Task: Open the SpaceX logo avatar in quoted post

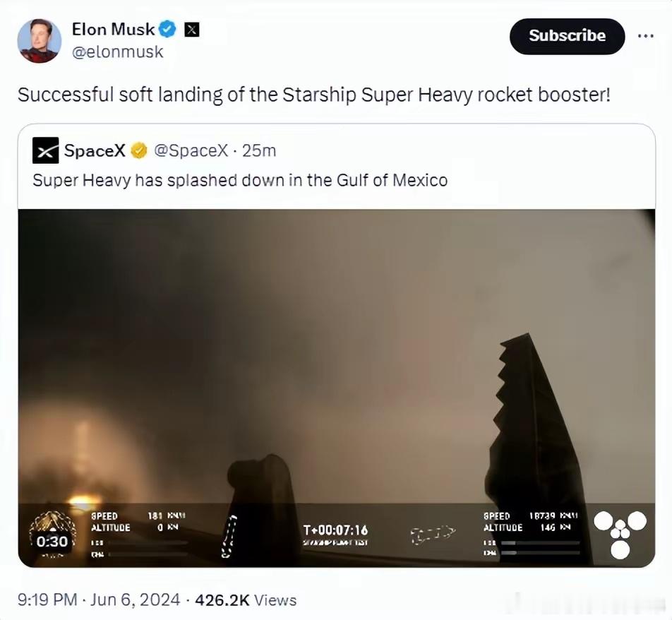Action: (x=45, y=150)
